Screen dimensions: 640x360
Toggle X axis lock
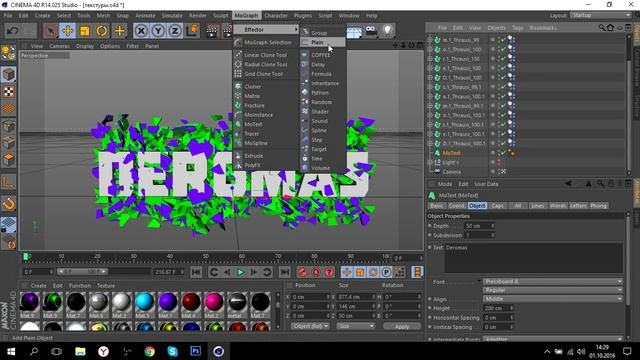141,31
